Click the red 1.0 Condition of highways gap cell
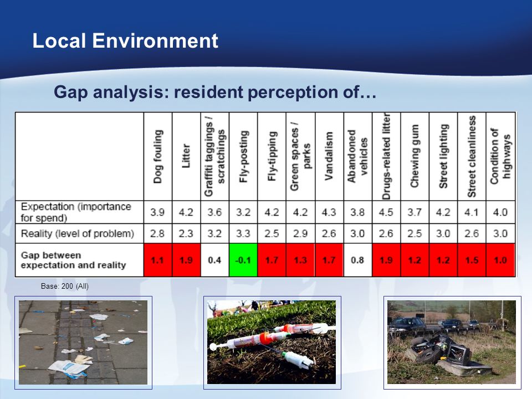The image size is (532, 399). pyautogui.click(x=500, y=260)
